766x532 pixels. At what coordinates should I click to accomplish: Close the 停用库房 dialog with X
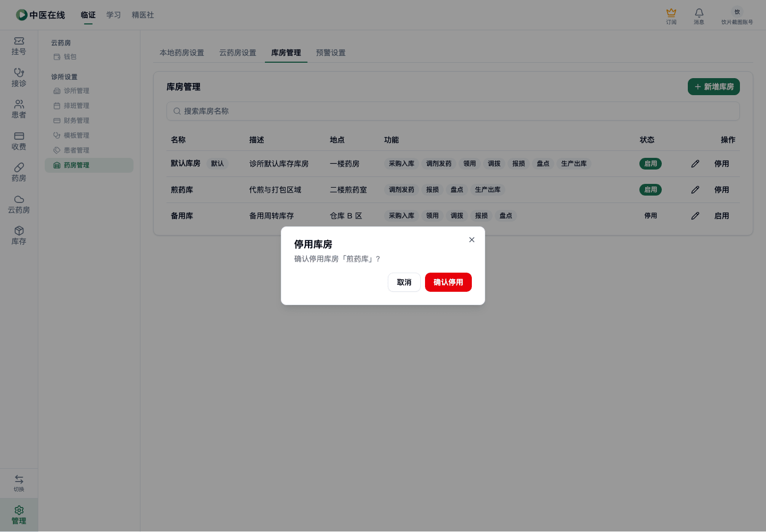pos(472,240)
